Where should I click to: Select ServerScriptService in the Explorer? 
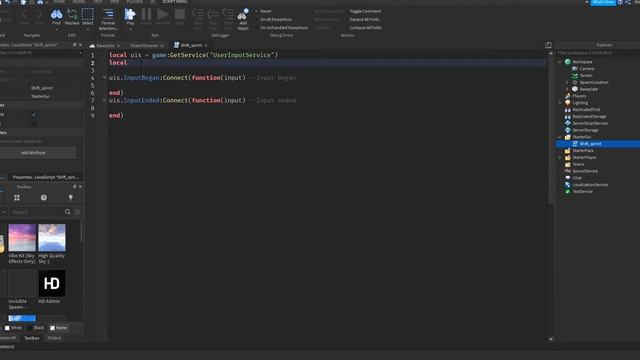tap(590, 123)
